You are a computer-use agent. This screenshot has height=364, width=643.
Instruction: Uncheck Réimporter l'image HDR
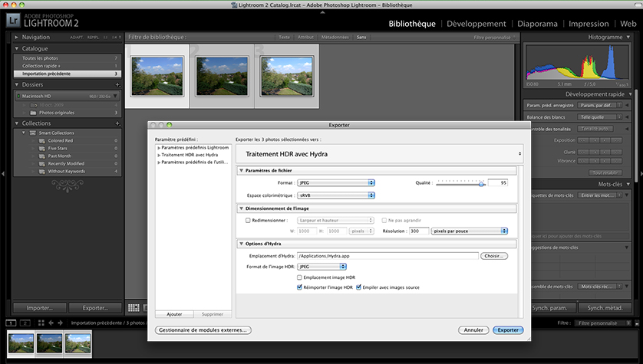click(x=299, y=287)
